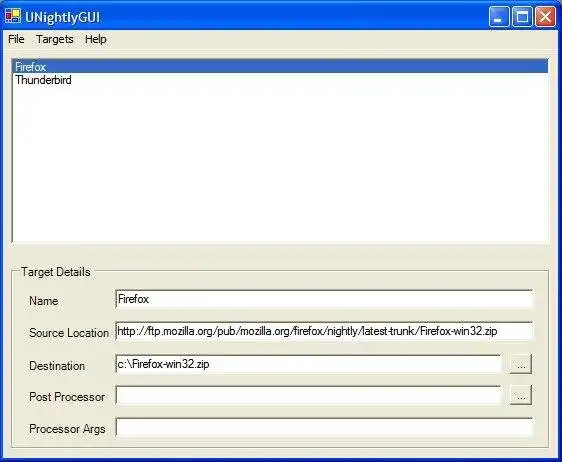
Task: Open the Targets menu
Action: (x=54, y=39)
